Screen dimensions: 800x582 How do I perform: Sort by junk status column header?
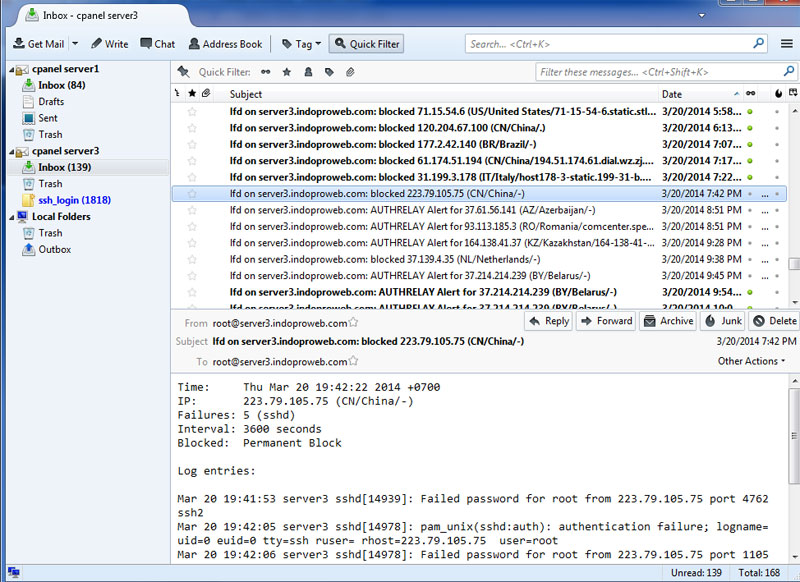coord(778,93)
